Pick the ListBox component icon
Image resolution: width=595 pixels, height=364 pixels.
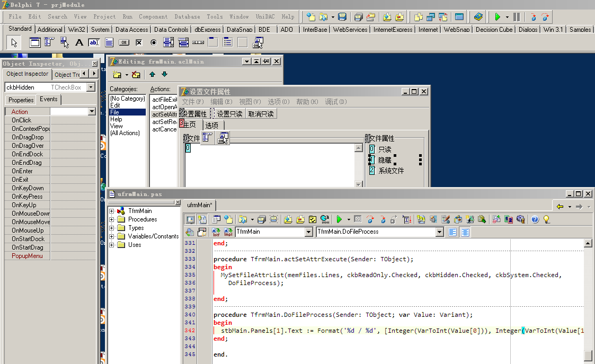[168, 42]
